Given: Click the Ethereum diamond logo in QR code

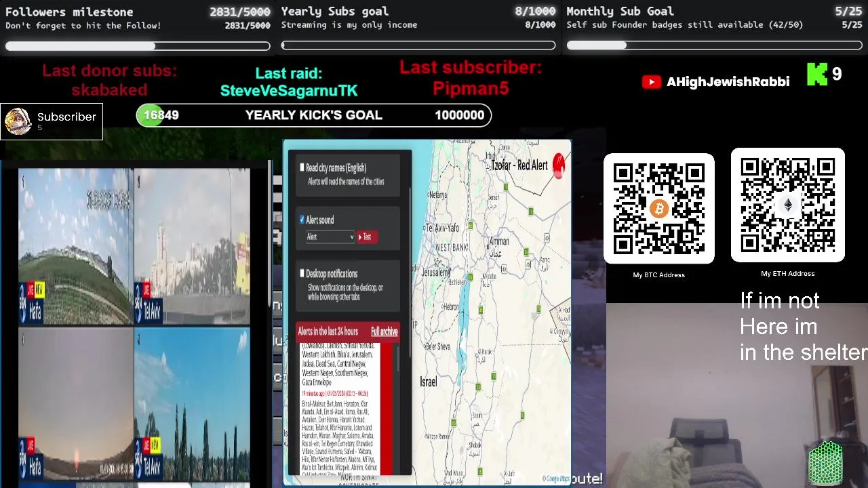Looking at the screenshot, I should (788, 205).
